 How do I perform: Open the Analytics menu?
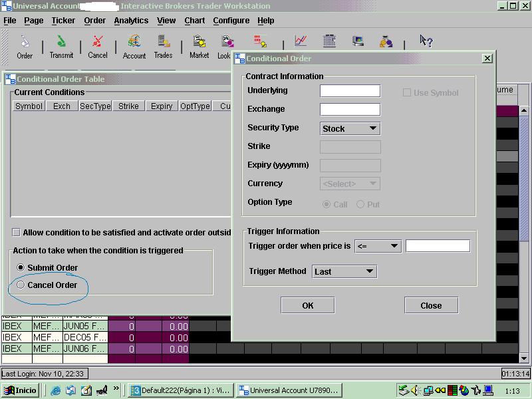coord(131,21)
